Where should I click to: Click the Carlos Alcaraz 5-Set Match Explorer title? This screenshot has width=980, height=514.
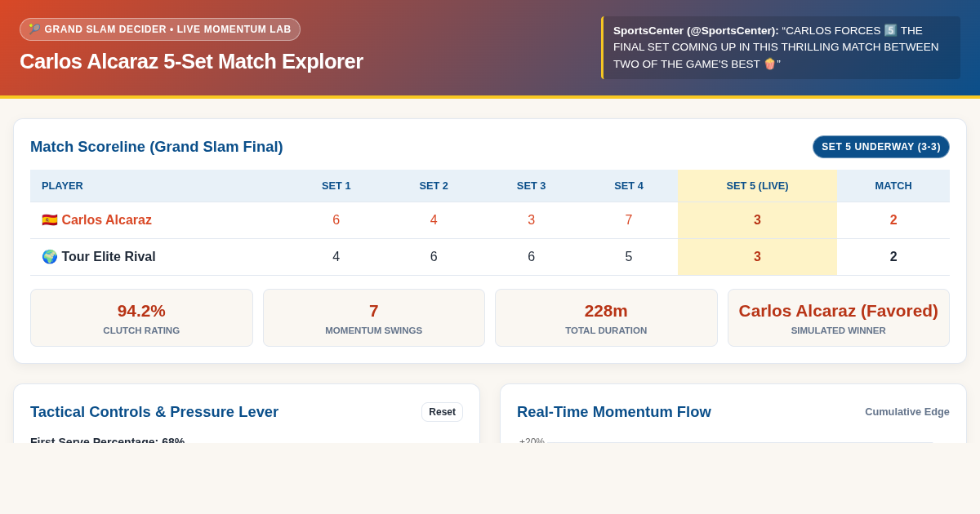coord(191,61)
